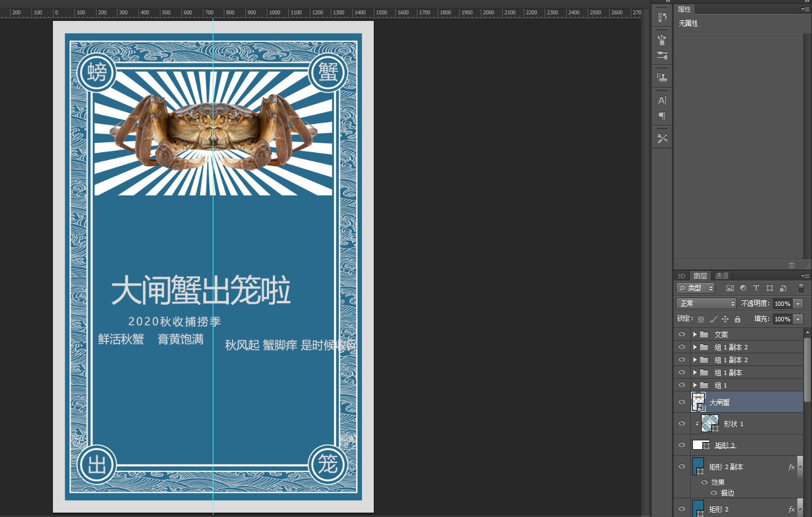Open the Brush settings panel icon
Image resolution: width=812 pixels, height=517 pixels.
(x=662, y=55)
